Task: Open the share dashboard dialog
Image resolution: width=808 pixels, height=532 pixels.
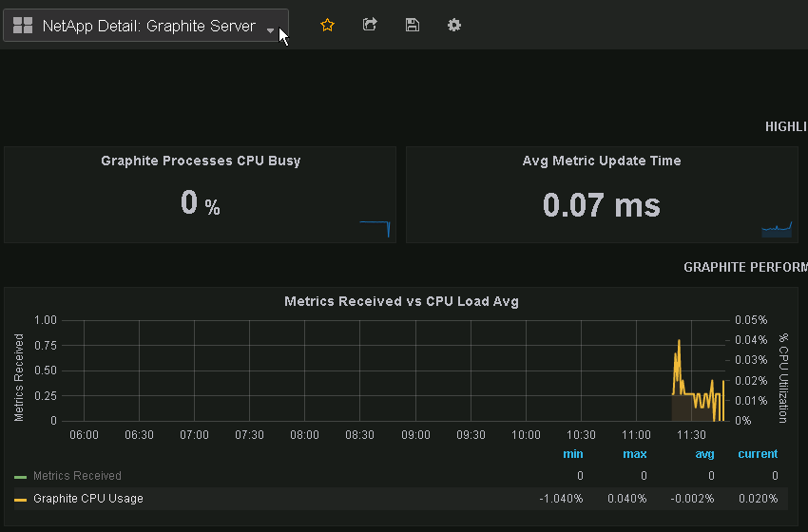Action: coord(370,26)
